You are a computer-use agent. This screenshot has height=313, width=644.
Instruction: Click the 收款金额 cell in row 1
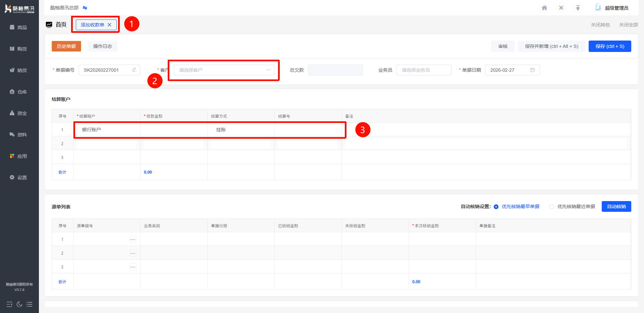pyautogui.click(x=174, y=130)
